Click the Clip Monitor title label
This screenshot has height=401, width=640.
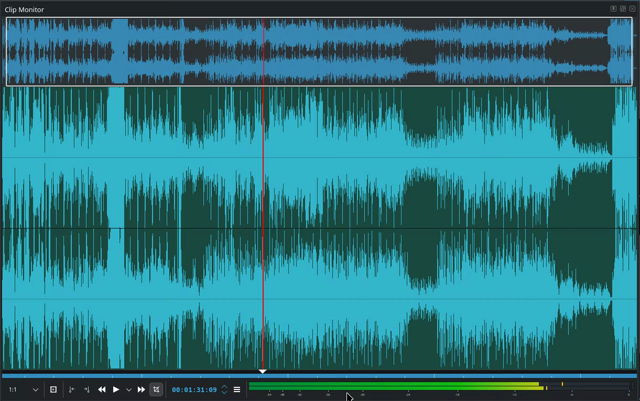tap(24, 9)
